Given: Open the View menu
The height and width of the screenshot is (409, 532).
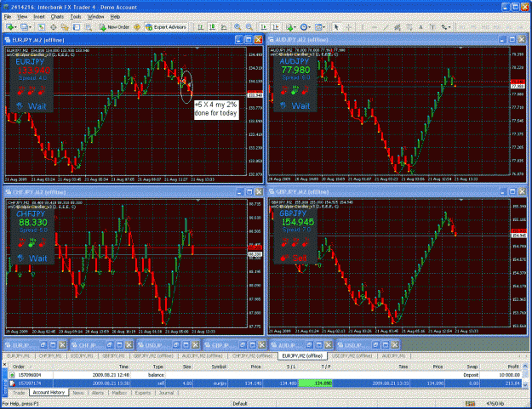Looking at the screenshot, I should pyautogui.click(x=22, y=17).
